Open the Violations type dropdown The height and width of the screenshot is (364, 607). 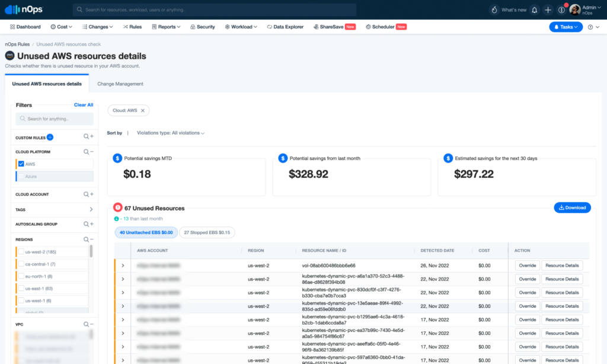tap(171, 133)
